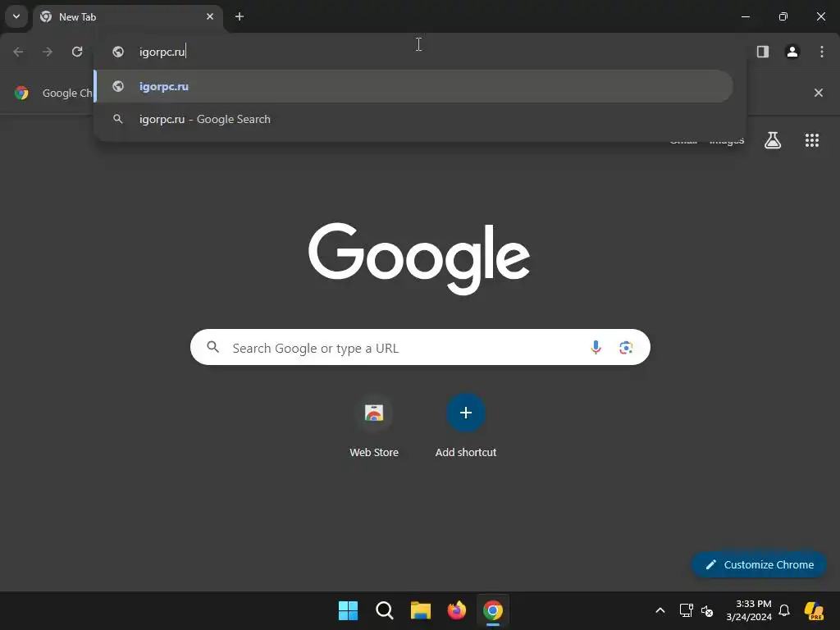Open Search Labs flask icon

pyautogui.click(x=773, y=140)
